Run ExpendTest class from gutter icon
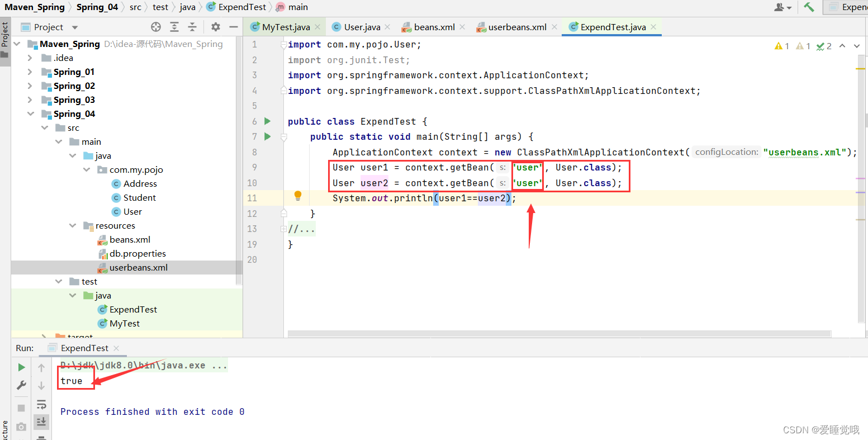This screenshot has height=440, width=868. coord(267,121)
